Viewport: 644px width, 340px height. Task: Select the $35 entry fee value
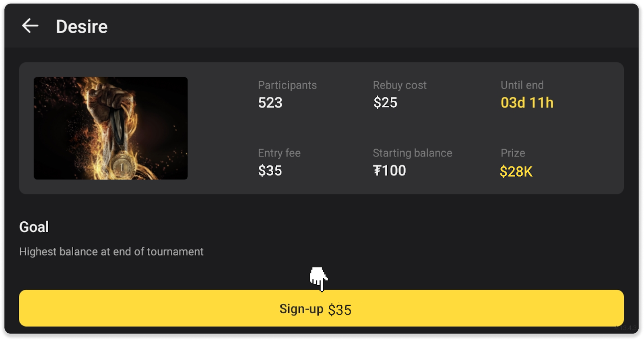[x=270, y=171]
